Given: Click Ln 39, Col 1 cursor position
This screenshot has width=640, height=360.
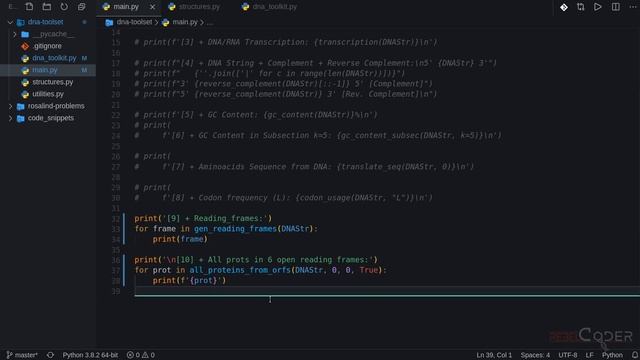Looking at the screenshot, I should coord(494,355).
